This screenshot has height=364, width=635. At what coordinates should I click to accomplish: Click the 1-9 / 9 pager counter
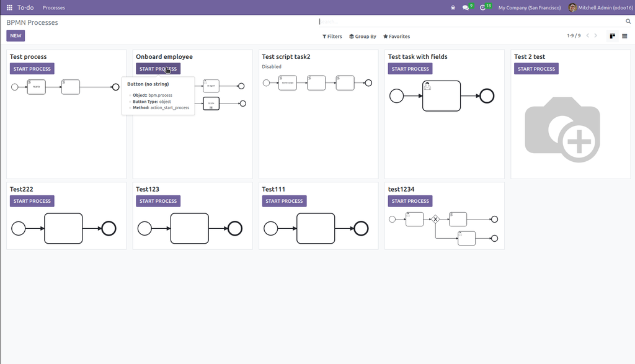click(x=574, y=35)
